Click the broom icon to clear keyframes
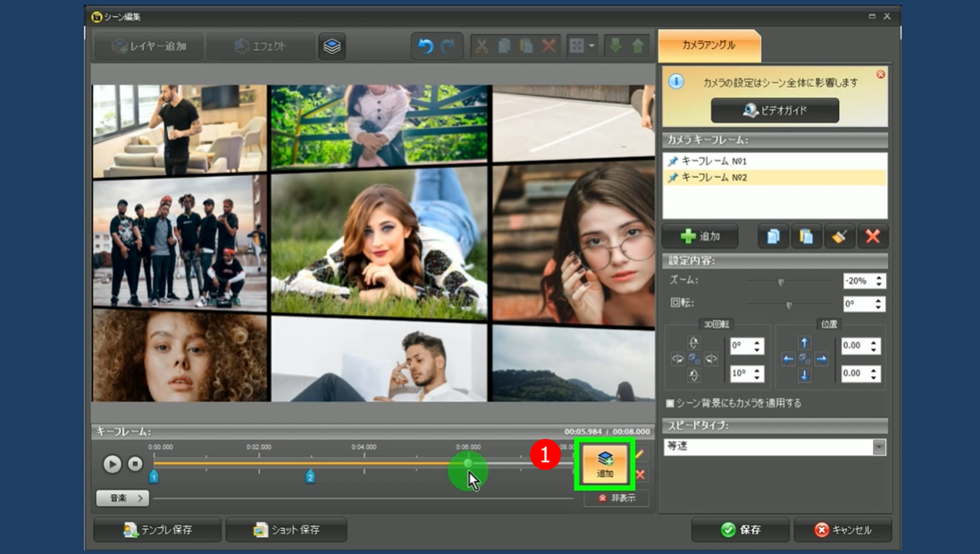This screenshot has width=980, height=554. click(839, 237)
